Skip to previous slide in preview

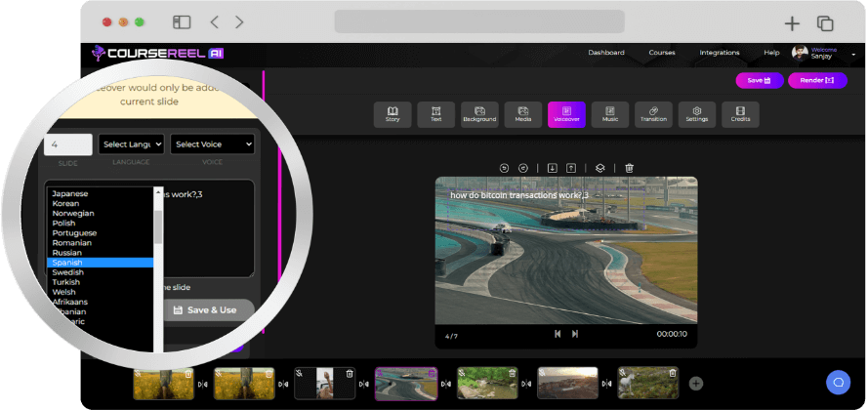pos(558,334)
